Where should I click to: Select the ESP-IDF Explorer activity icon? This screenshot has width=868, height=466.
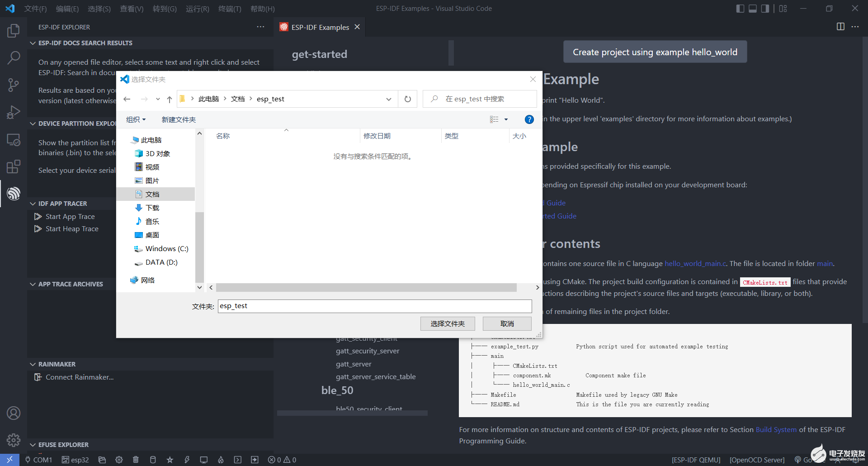tap(14, 194)
